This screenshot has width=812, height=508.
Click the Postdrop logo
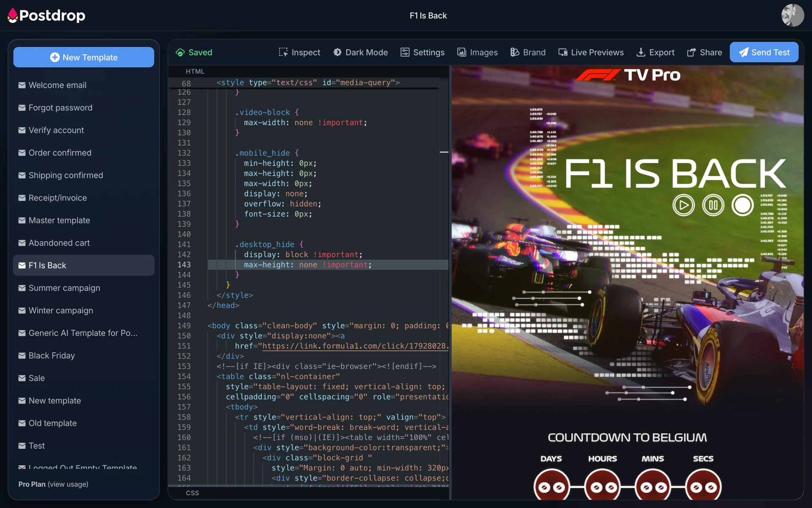tap(47, 16)
